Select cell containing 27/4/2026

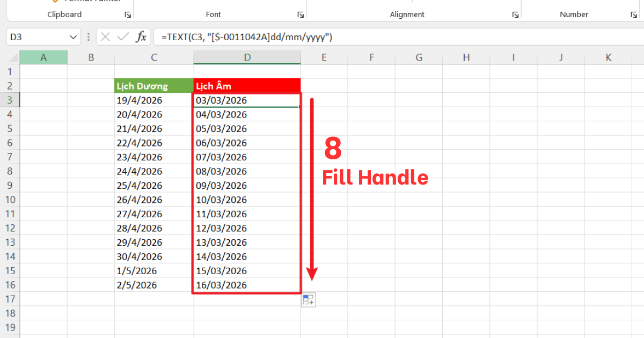[154, 214]
